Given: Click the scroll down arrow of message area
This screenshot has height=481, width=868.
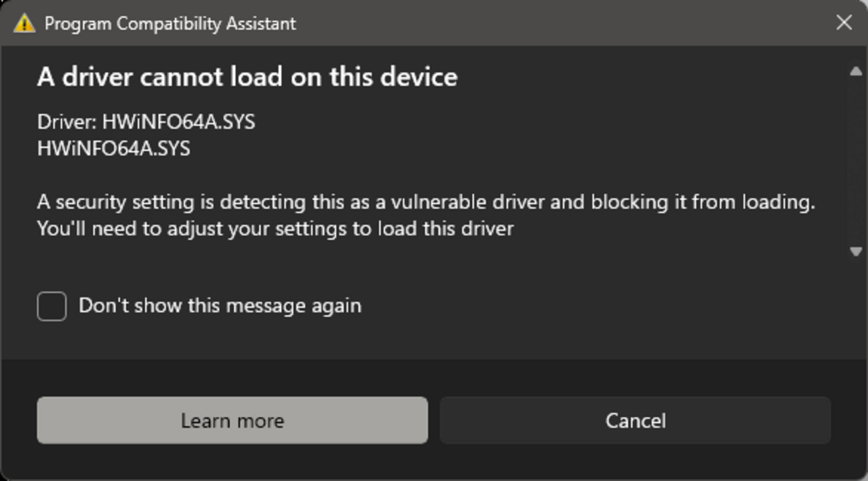Looking at the screenshot, I should [856, 251].
